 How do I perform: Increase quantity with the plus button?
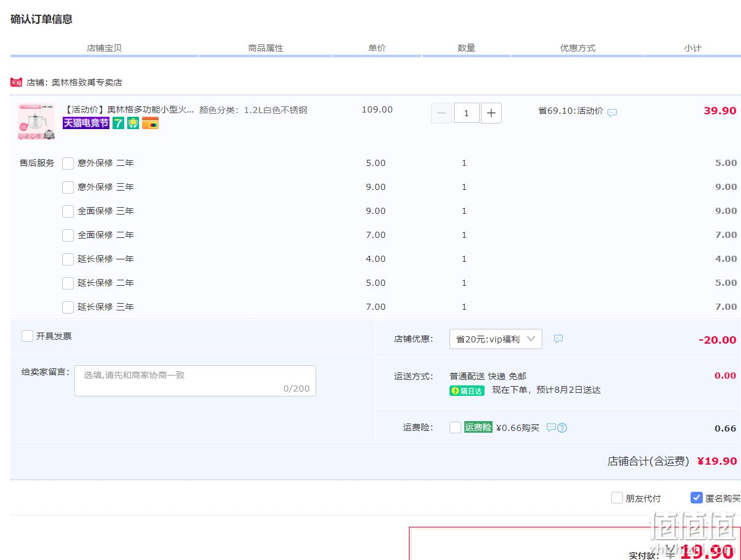[491, 113]
